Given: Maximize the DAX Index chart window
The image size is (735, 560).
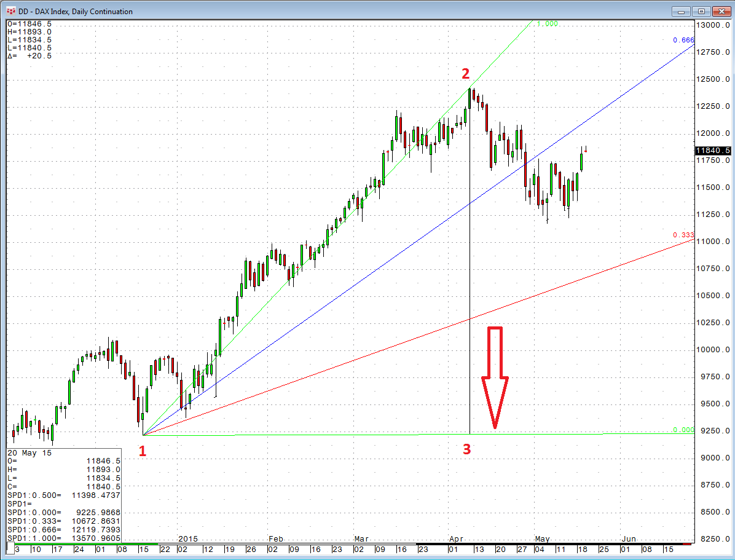Looking at the screenshot, I should 702,11.
